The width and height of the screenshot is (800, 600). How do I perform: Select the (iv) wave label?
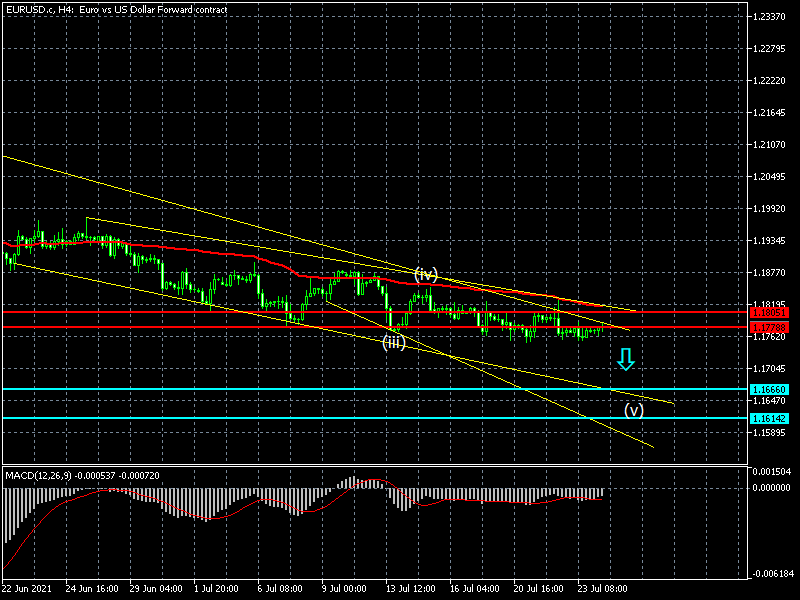point(426,274)
